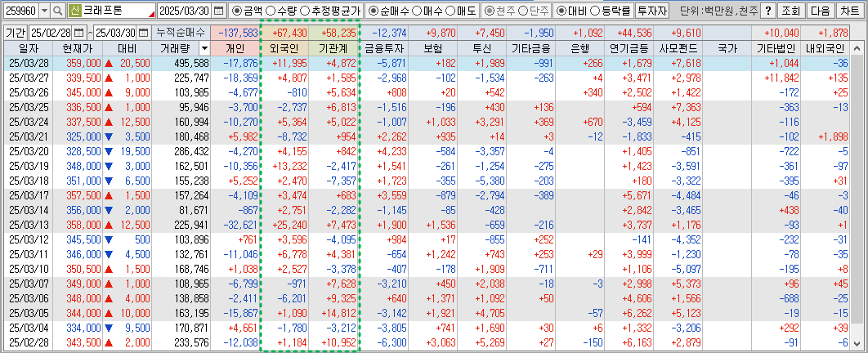
Task: Click the 누적순매수 label cell
Action: [x=181, y=33]
